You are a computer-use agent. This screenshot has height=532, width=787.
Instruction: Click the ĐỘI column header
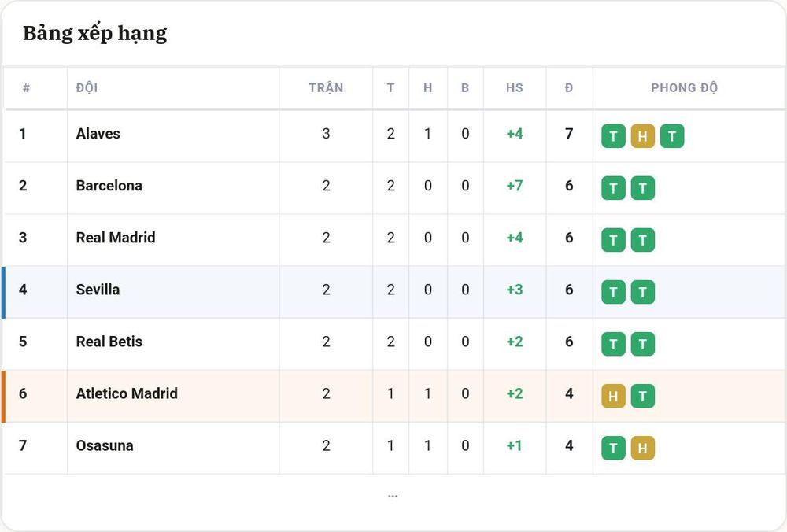87,88
